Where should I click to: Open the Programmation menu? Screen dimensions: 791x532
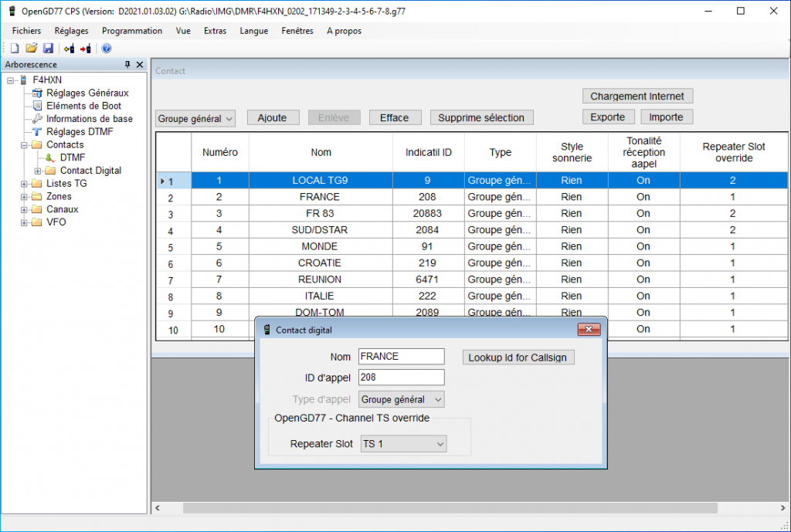pos(132,31)
